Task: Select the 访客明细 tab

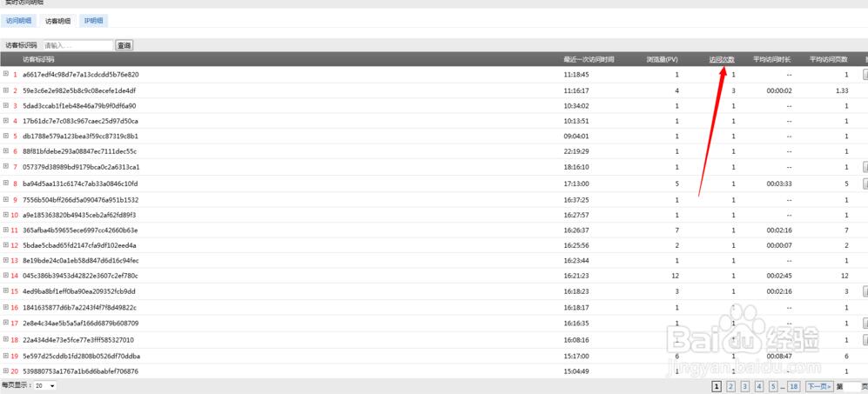Action: [57, 20]
